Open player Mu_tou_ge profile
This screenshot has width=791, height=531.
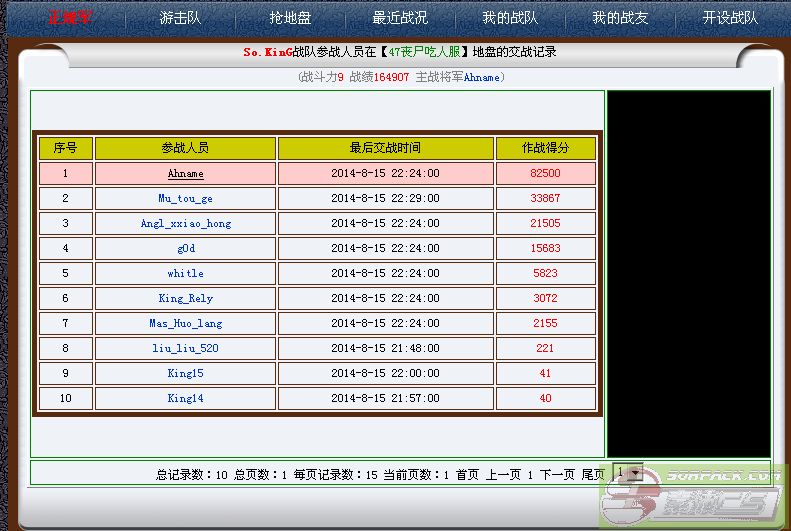[x=185, y=199]
